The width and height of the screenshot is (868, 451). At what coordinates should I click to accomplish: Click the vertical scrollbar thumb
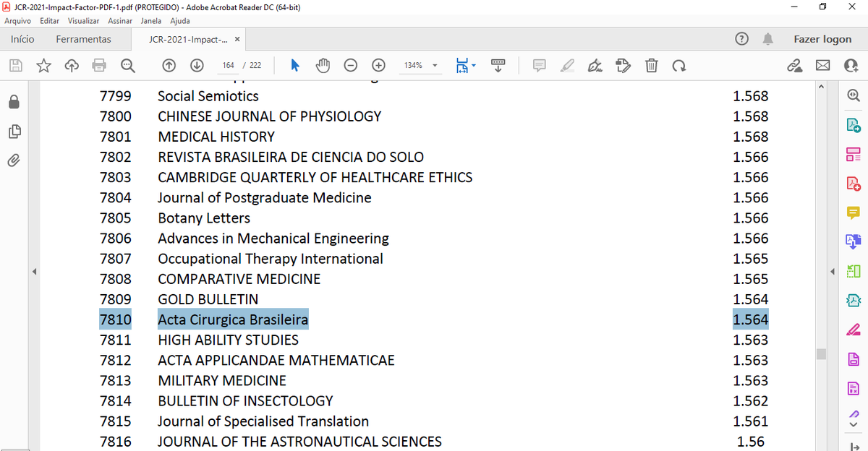point(820,354)
